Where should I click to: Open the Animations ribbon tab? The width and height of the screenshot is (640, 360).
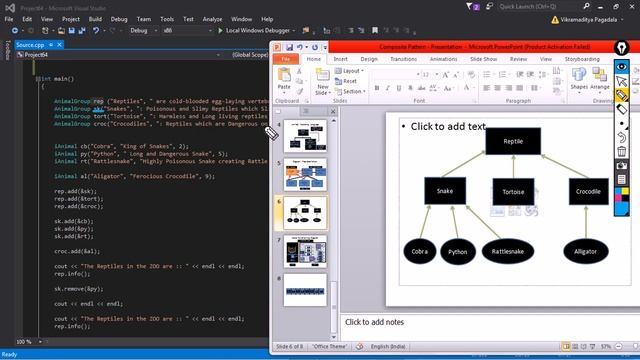point(443,59)
